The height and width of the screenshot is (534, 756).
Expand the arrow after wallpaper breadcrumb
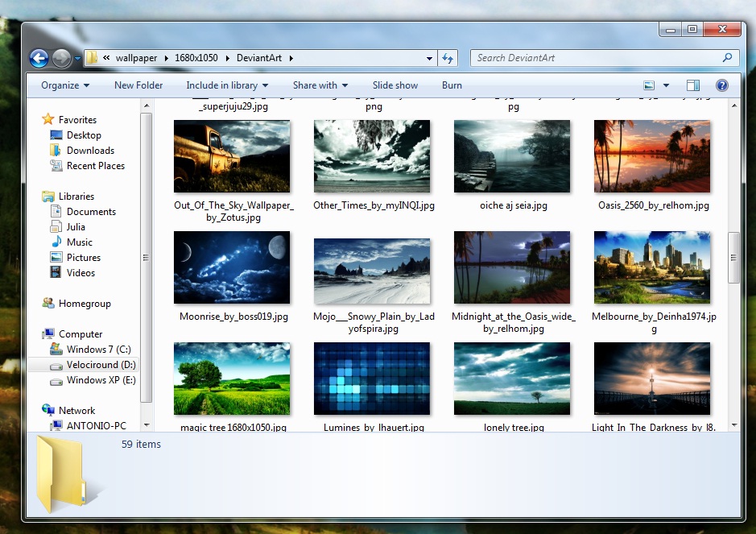tap(167, 58)
